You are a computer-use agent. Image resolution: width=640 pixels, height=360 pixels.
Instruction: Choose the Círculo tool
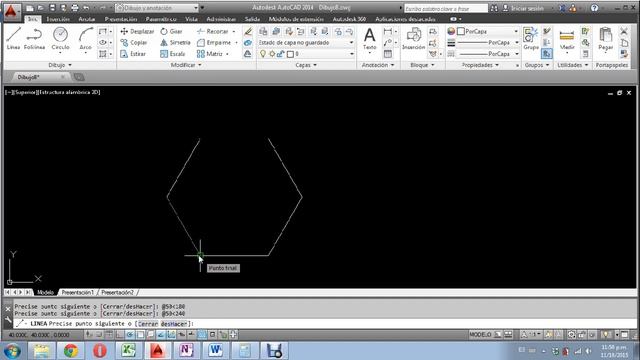(60, 39)
